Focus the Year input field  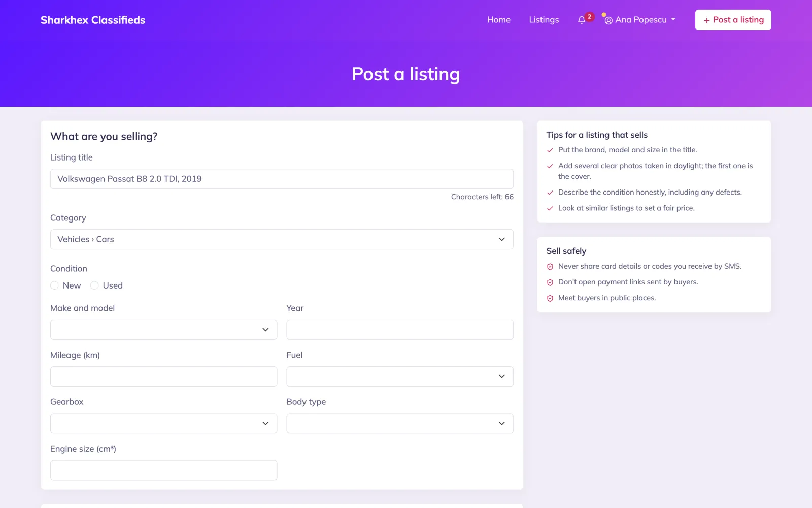[400, 330]
